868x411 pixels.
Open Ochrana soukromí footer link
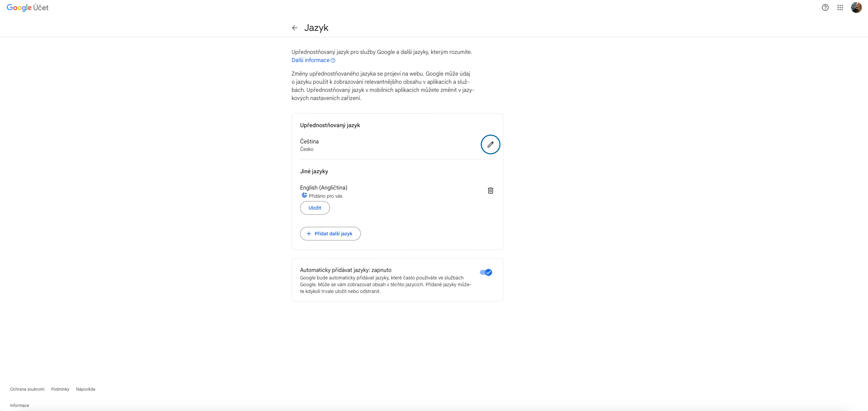27,389
